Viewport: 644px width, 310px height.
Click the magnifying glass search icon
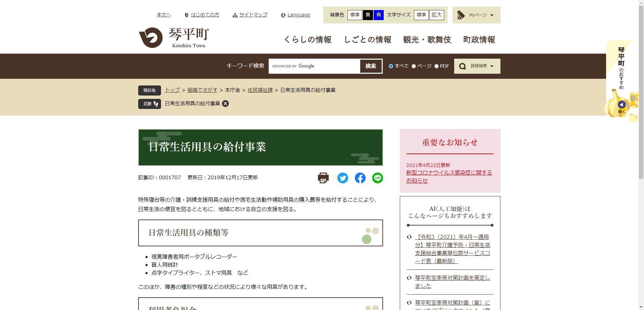(x=463, y=66)
